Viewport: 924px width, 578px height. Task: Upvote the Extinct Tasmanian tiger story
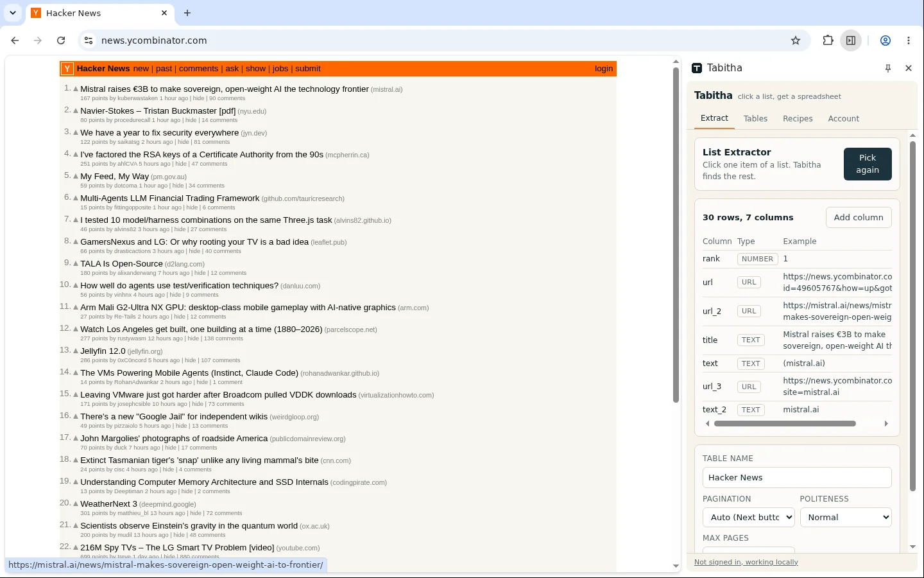pos(76,460)
